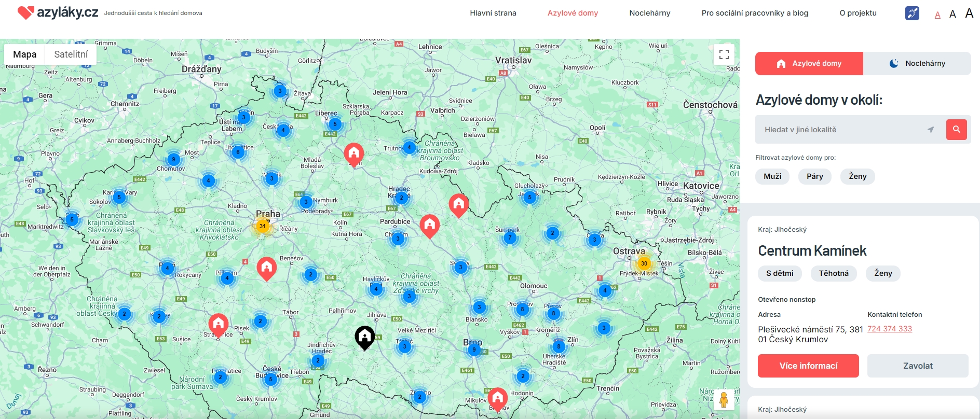The height and width of the screenshot is (419, 980).
Task: Open the red shelter marker near Pardubice
Action: point(430,226)
